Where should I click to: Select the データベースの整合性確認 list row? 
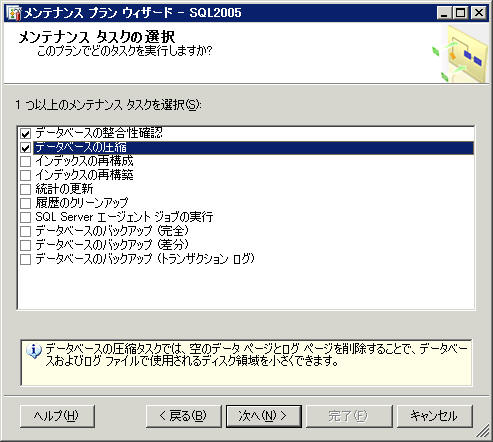(x=246, y=134)
